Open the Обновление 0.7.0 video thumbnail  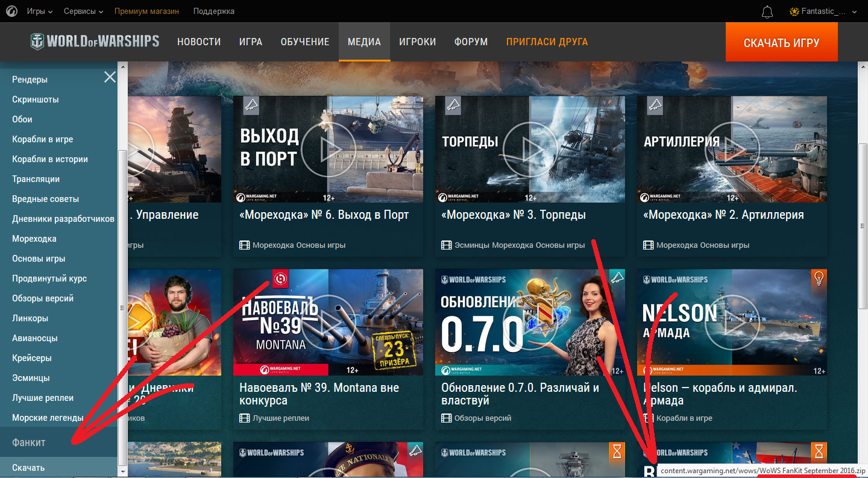tap(529, 322)
